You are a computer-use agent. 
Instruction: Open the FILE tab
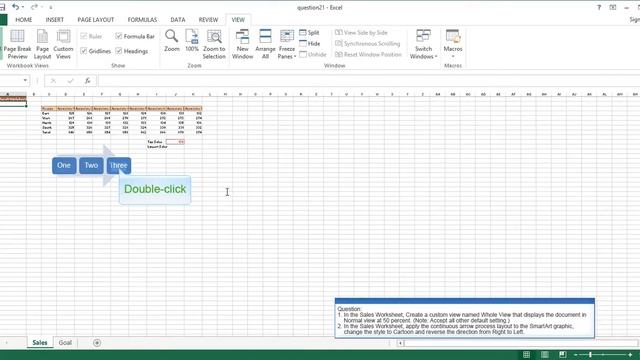(3, 20)
